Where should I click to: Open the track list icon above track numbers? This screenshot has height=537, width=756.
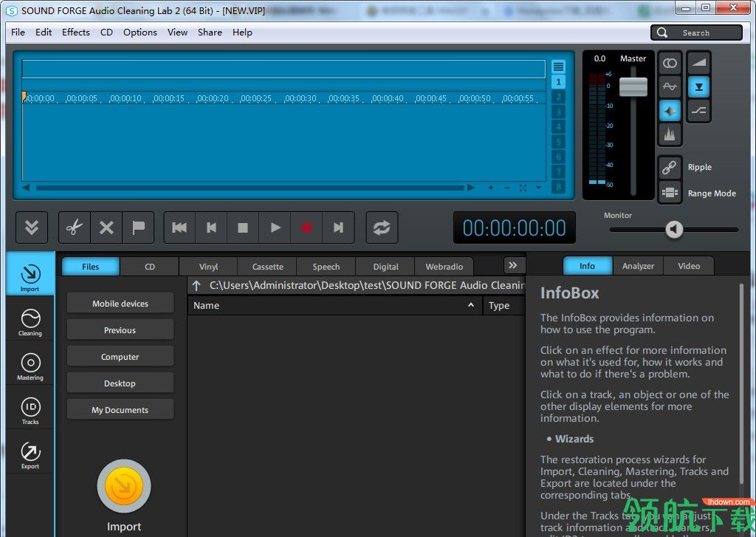[558, 66]
